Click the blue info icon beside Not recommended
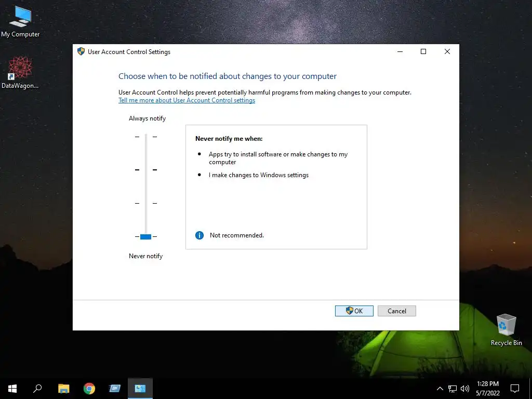Screen dimensions: 532x399 (x=199, y=235)
